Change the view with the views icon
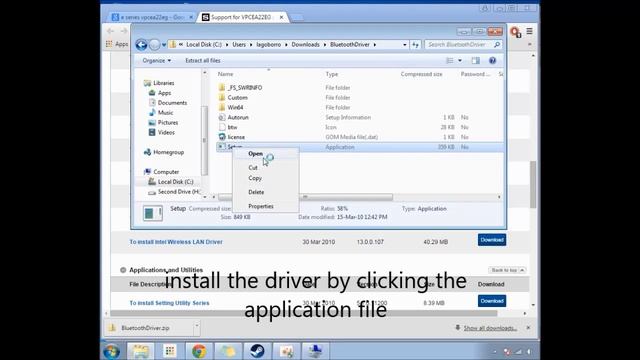 (450, 60)
